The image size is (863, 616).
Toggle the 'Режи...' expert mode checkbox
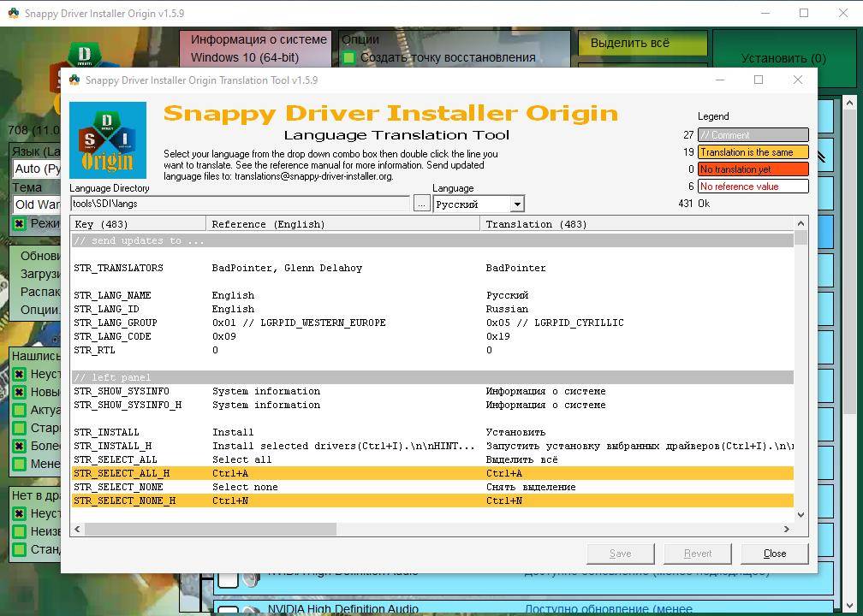19,224
